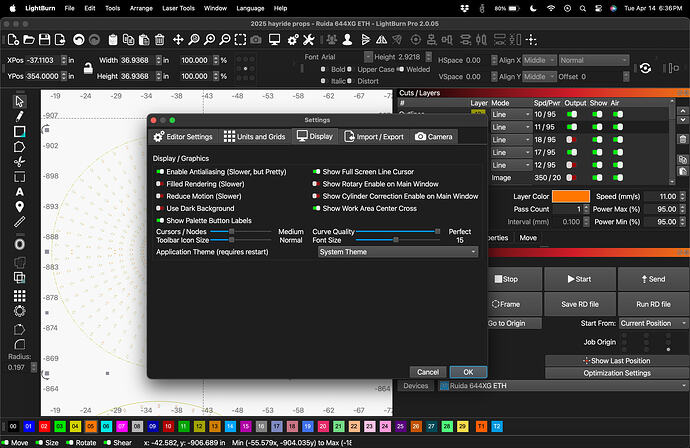This screenshot has width=690, height=448.
Task: Open the Ruida 644XG ETH device dropdown
Action: (563, 386)
